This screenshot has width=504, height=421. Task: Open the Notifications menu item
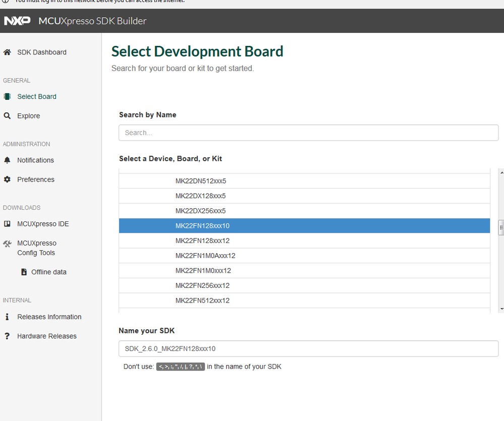(35, 160)
